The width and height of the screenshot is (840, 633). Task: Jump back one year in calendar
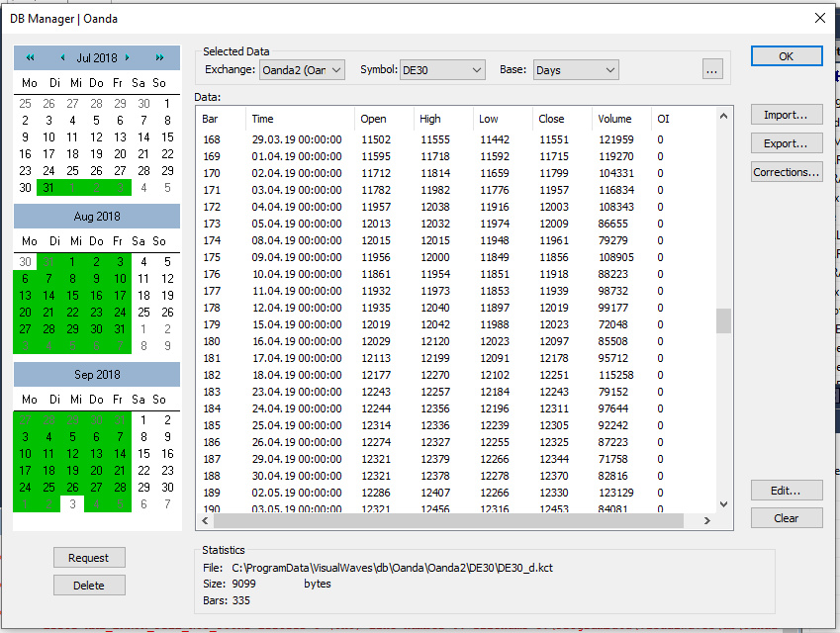(30, 57)
